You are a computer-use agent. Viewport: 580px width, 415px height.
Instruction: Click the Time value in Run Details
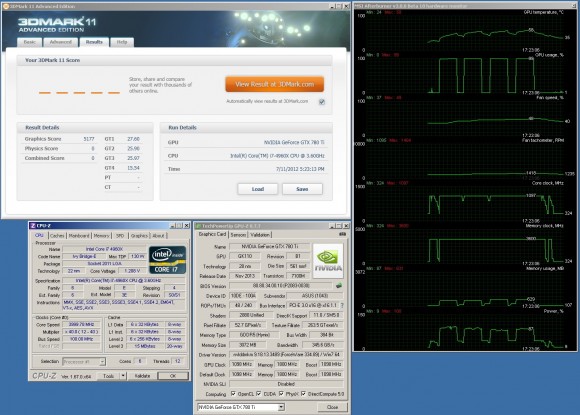300,169
